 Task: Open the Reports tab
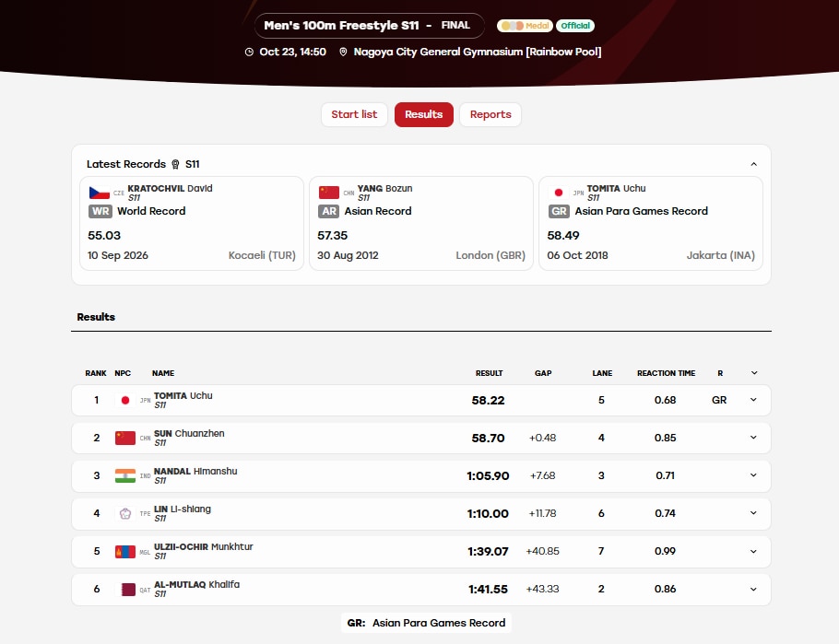pos(490,114)
